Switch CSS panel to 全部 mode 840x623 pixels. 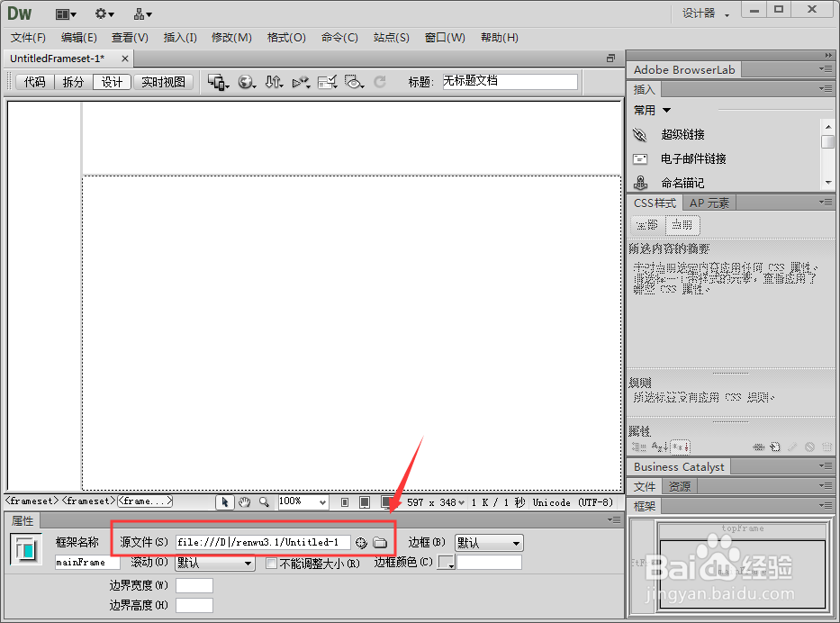(x=647, y=225)
